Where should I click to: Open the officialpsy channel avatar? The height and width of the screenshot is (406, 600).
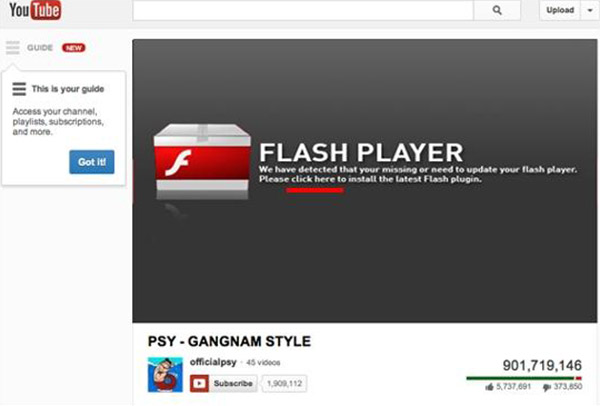(x=165, y=375)
